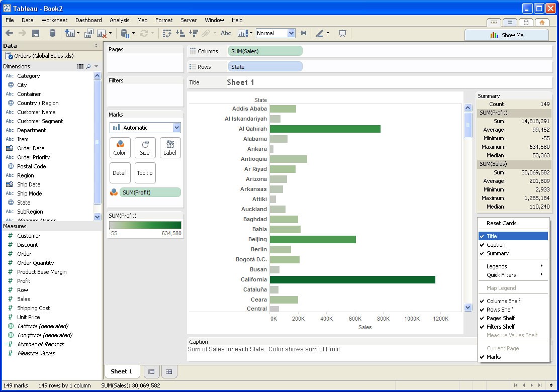Image resolution: width=559 pixels, height=392 pixels.
Task: Sort bars ascending using toolbar icon
Action: click(x=180, y=33)
